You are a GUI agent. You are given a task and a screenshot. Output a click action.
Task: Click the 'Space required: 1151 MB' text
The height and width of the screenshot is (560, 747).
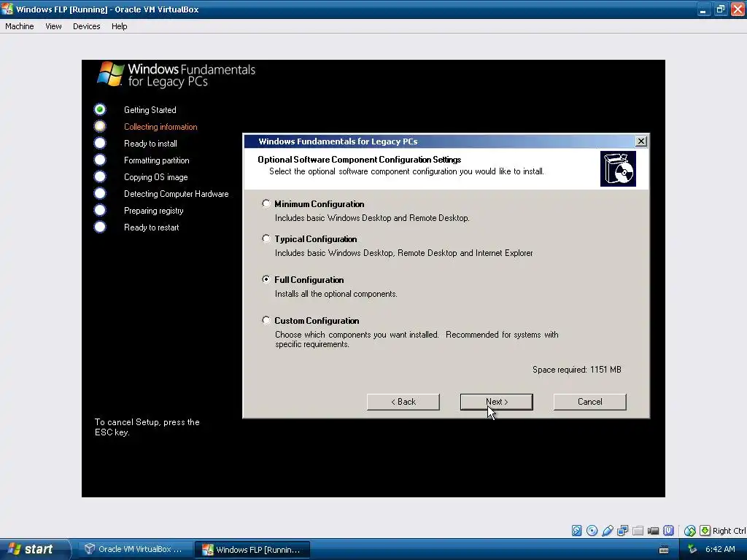[577, 370]
